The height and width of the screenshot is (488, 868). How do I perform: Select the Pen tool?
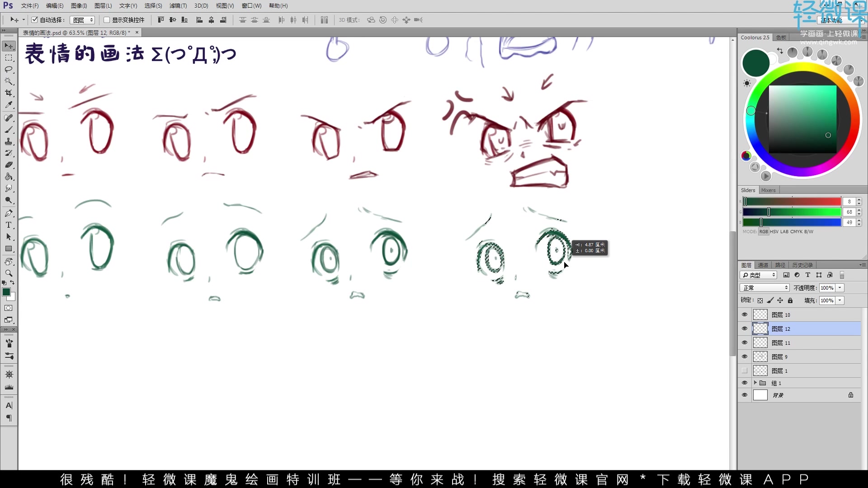click(9, 213)
